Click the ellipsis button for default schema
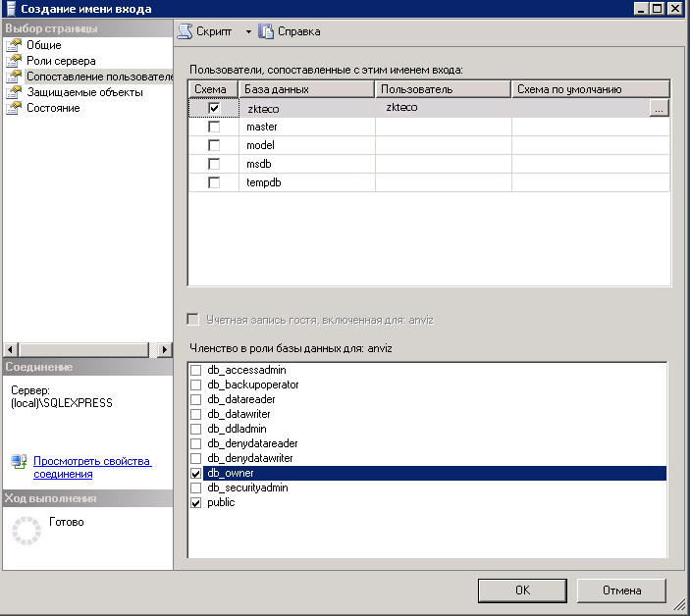 pos(660,108)
